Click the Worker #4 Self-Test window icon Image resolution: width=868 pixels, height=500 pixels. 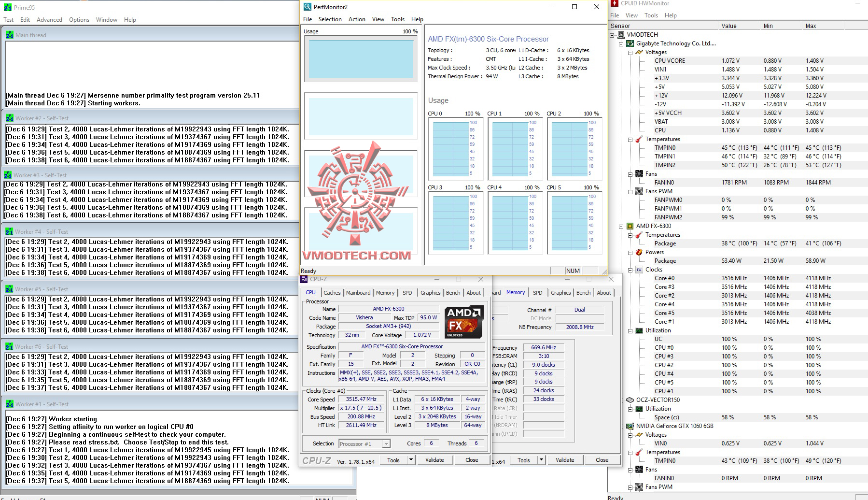click(x=9, y=231)
